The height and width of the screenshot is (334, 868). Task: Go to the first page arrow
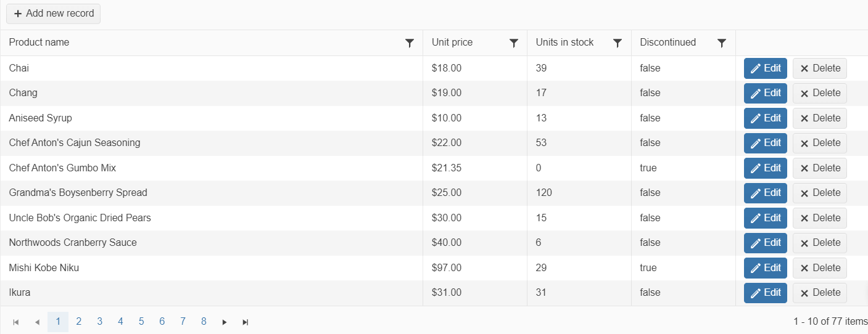tap(16, 322)
